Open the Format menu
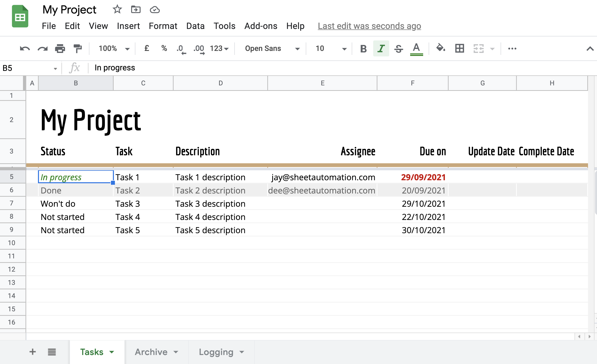This screenshot has height=364, width=597. [163, 26]
